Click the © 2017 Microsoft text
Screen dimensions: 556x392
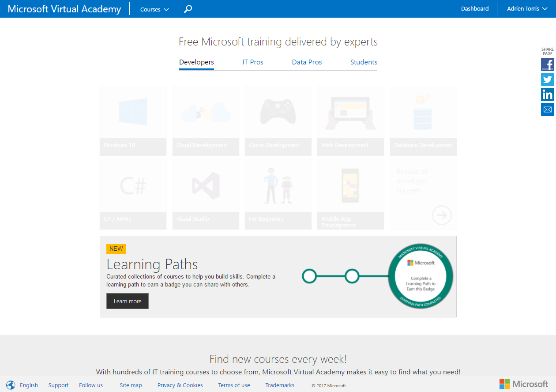[x=329, y=385]
